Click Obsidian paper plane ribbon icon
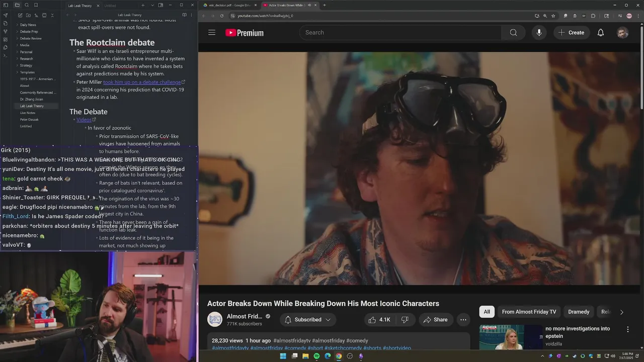This screenshot has width=644, height=362. click(x=6, y=15)
